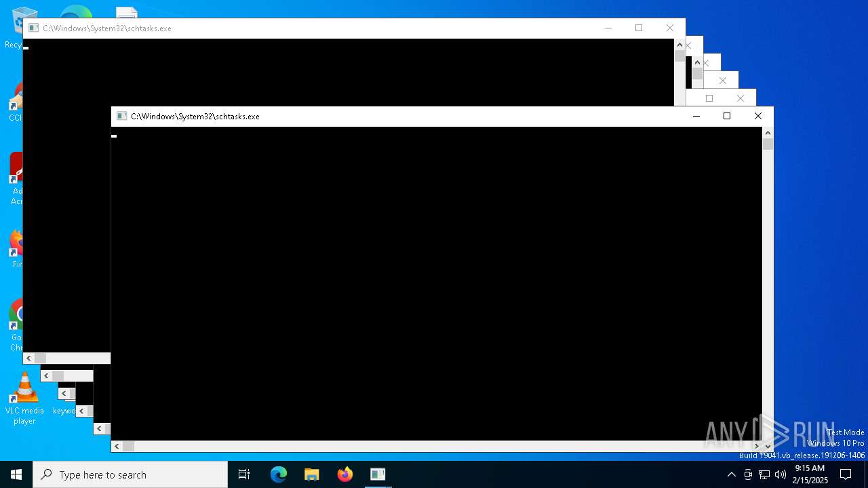
Task: Click the front window horizontal scroll left arrow
Action: point(117,446)
